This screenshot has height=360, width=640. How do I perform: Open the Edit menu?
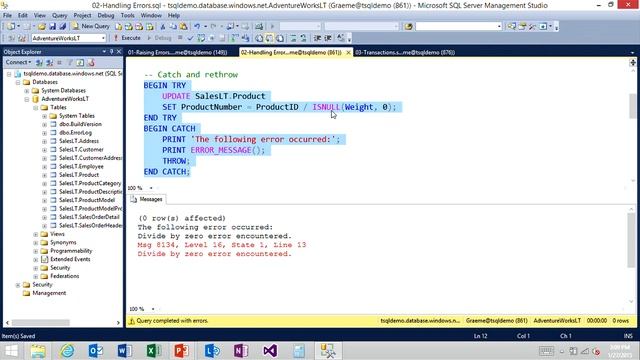22,15
